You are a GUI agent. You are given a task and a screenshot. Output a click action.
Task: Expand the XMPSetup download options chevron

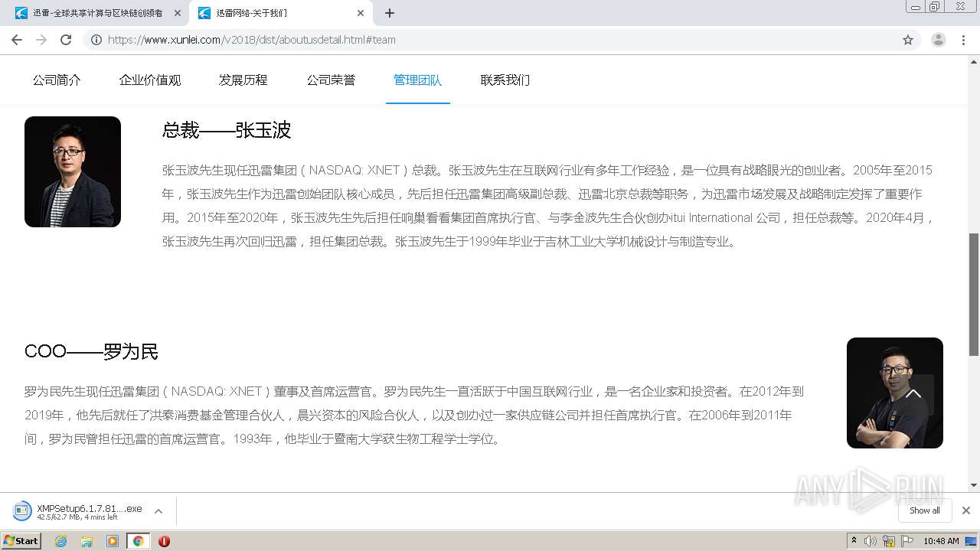pos(158,511)
